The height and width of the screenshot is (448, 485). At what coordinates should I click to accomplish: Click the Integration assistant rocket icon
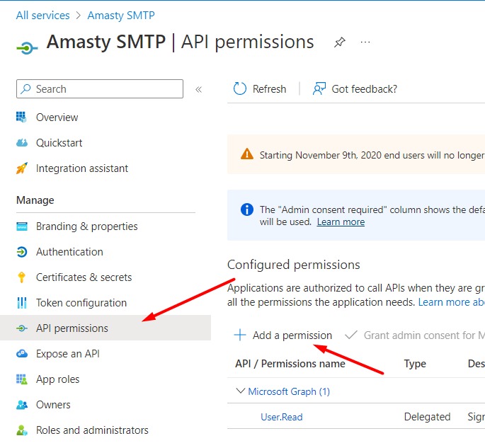point(22,168)
